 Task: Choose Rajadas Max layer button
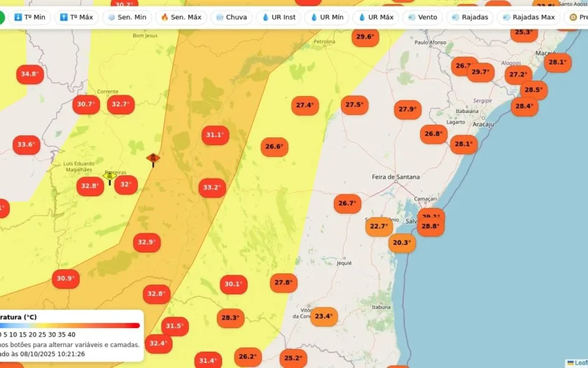pos(528,18)
